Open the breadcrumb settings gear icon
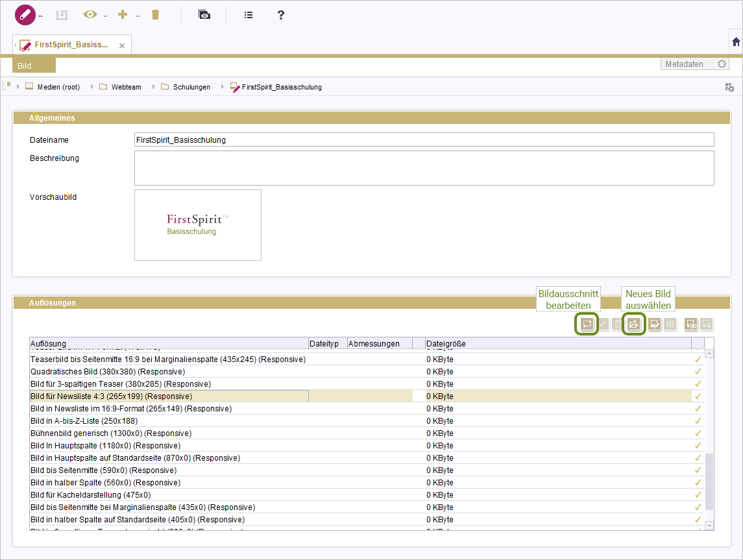Screen dimensions: 743x560 (x=730, y=87)
